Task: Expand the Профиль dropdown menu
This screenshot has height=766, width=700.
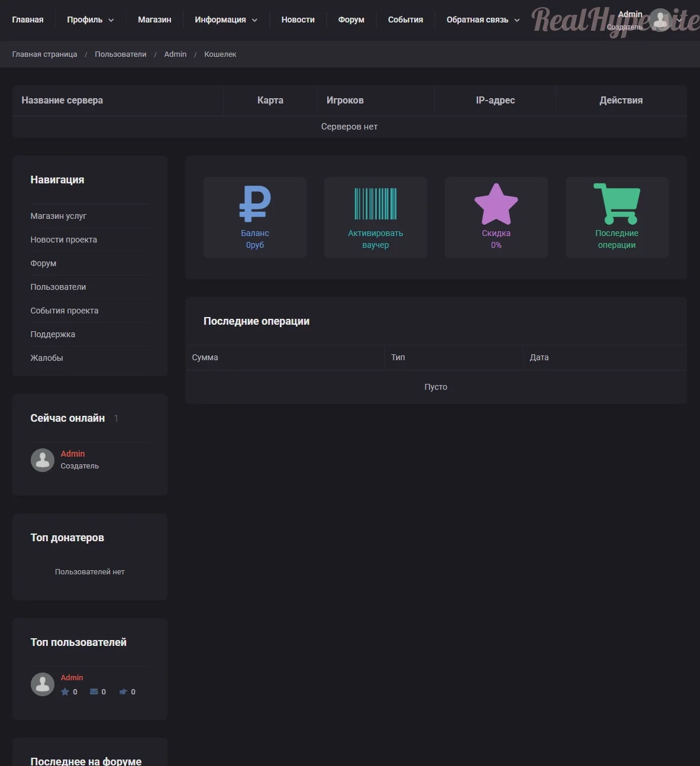Action: point(90,20)
